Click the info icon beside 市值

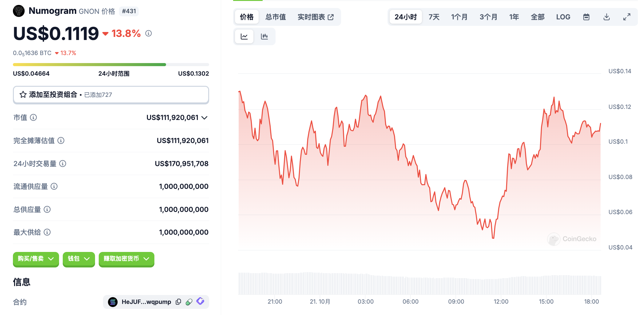coord(34,118)
